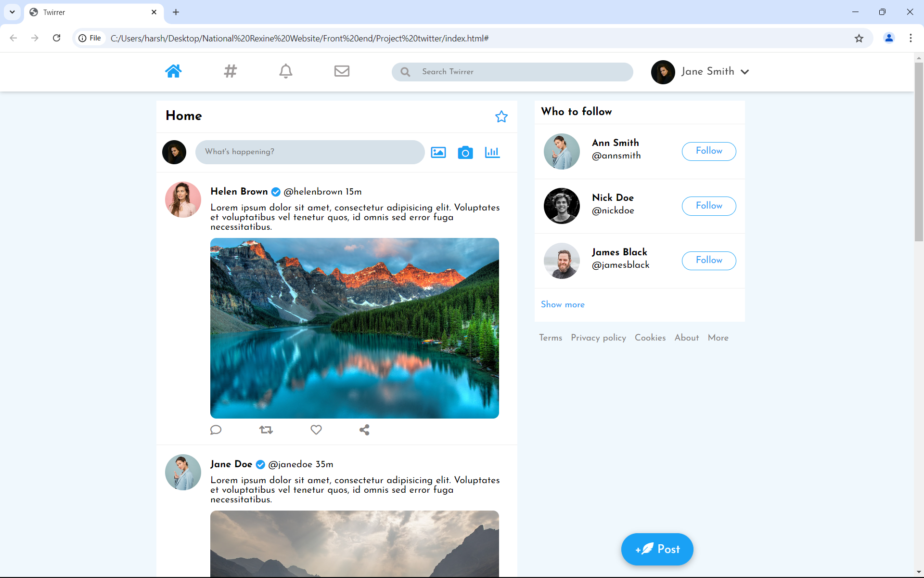The image size is (924, 578).
Task: Click the @helenbrown handle
Action: pos(313,192)
